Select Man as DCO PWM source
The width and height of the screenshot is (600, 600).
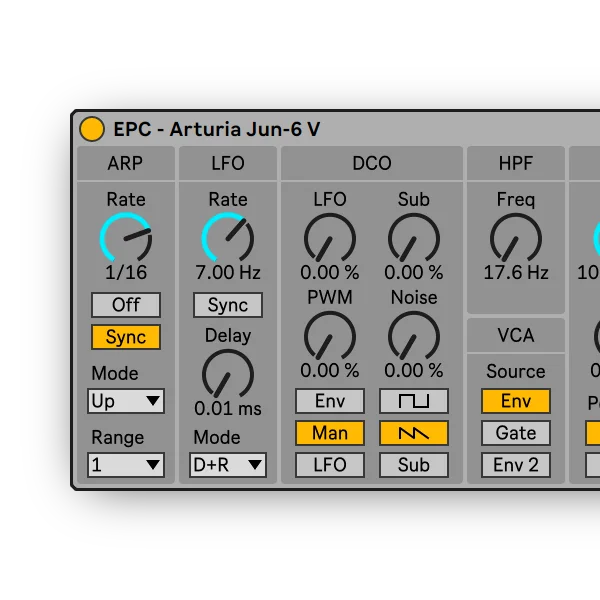point(330,433)
